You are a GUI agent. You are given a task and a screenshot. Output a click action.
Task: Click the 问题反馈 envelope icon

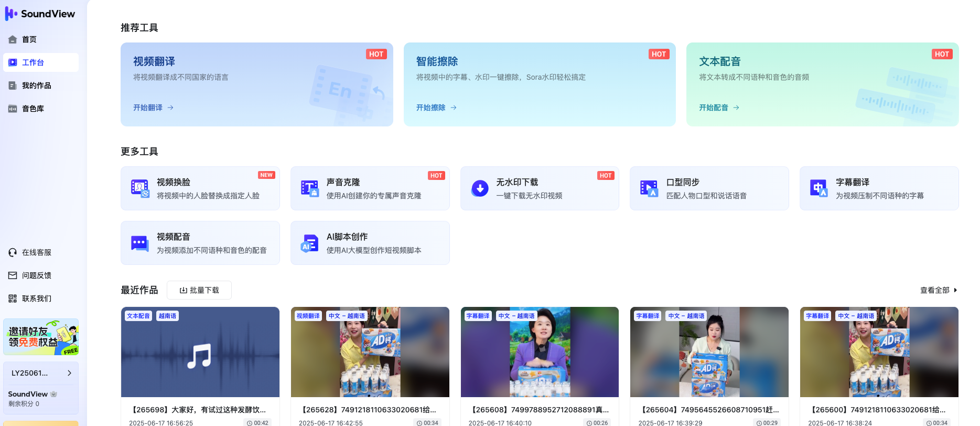13,275
